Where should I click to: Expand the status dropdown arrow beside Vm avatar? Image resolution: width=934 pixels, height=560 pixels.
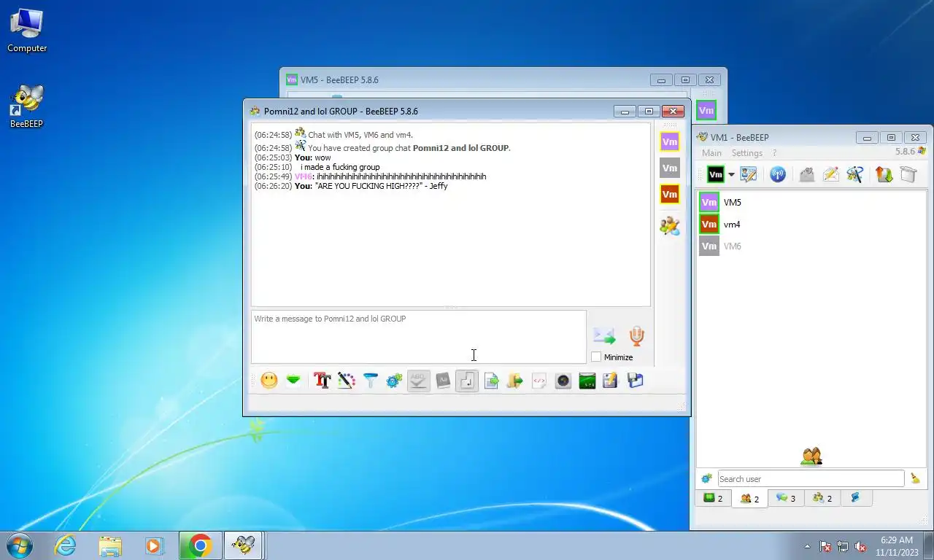(x=731, y=175)
